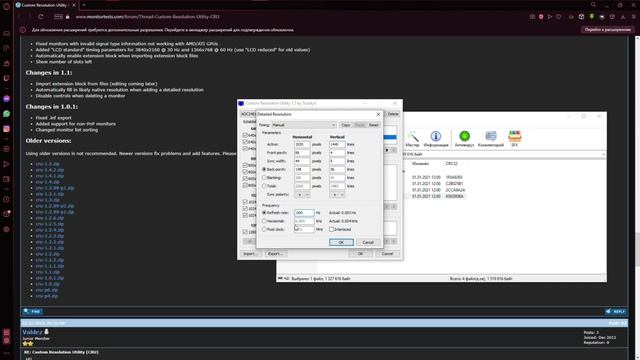
Task: Open the cru-1.4.2.zip download link
Action: 49,170
